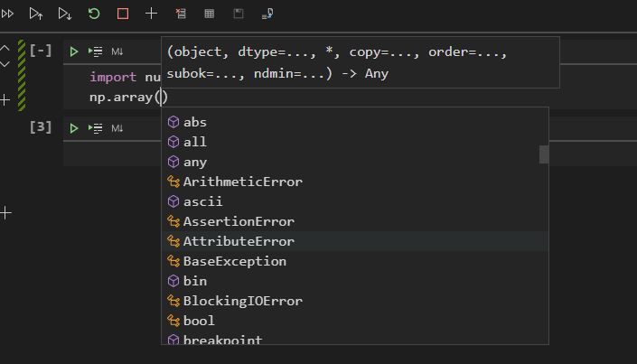Run the np.array cell line by line

click(96, 51)
